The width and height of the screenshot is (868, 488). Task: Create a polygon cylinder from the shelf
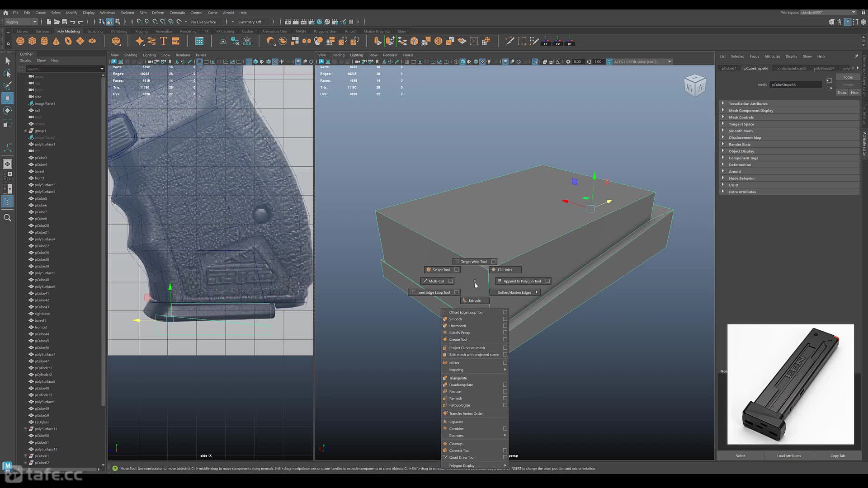pyautogui.click(x=44, y=41)
